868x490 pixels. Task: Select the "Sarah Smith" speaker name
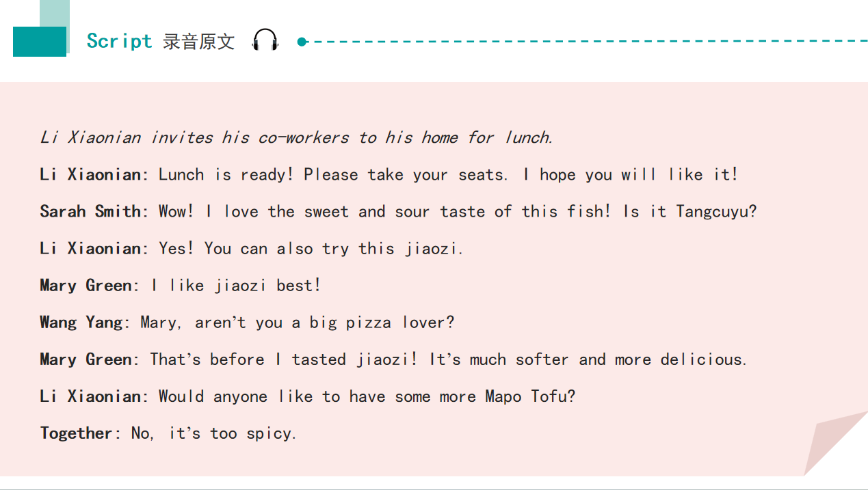[90, 211]
